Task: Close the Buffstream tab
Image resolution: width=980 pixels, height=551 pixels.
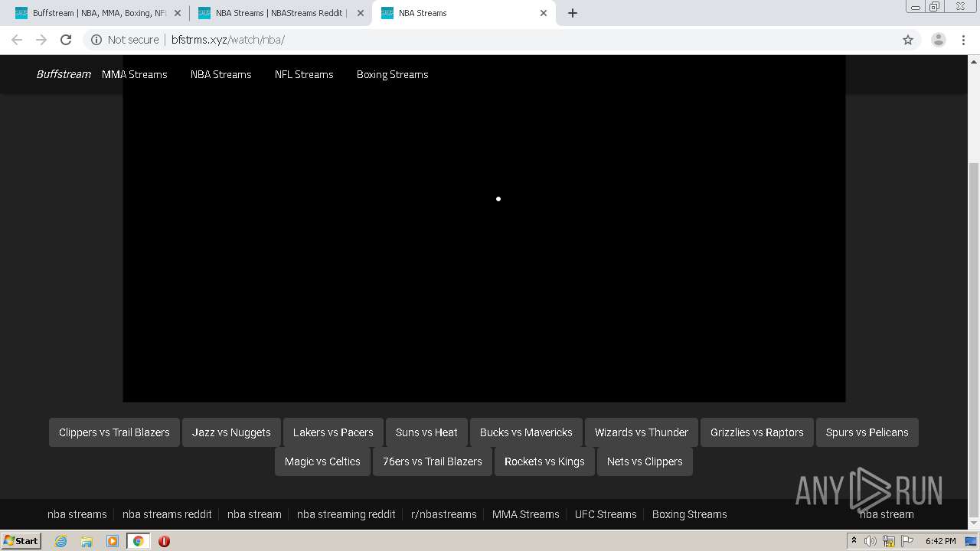Action: (x=177, y=13)
